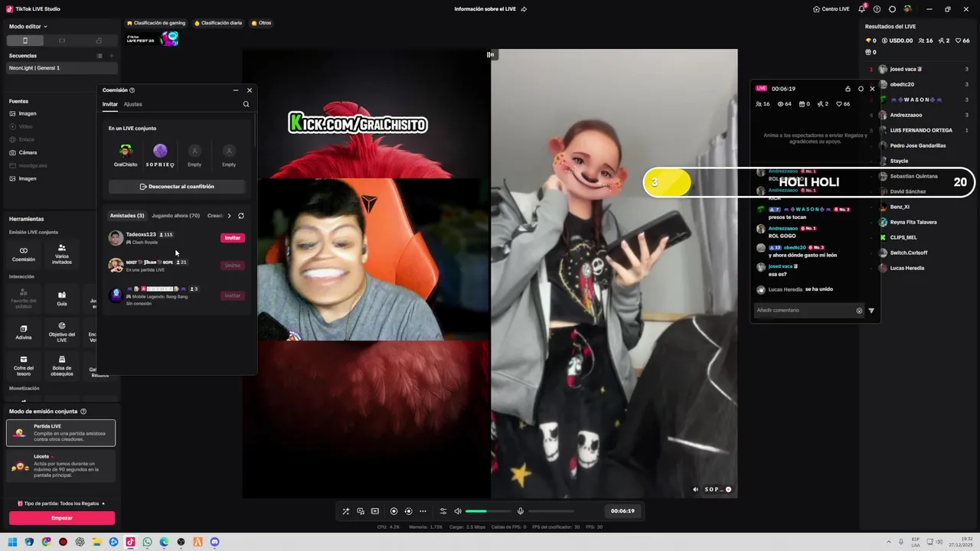The height and width of the screenshot is (551, 980).
Task: Open the notifications bell
Action: (x=862, y=9)
